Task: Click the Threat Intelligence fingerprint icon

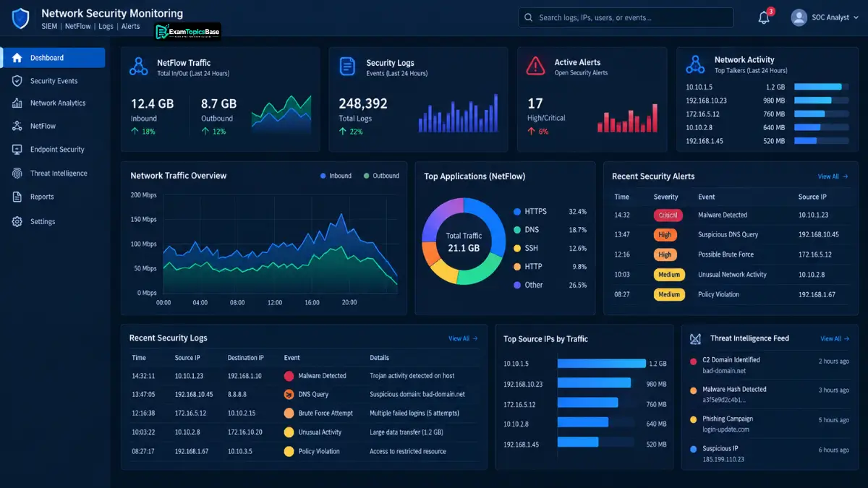Action: click(x=17, y=174)
